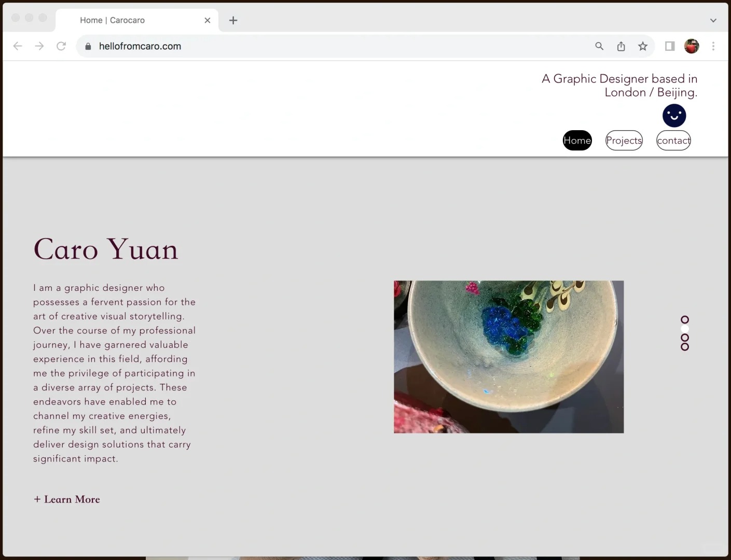Select the first slideshow dot indicator
Image resolution: width=731 pixels, height=560 pixels.
pyautogui.click(x=685, y=319)
